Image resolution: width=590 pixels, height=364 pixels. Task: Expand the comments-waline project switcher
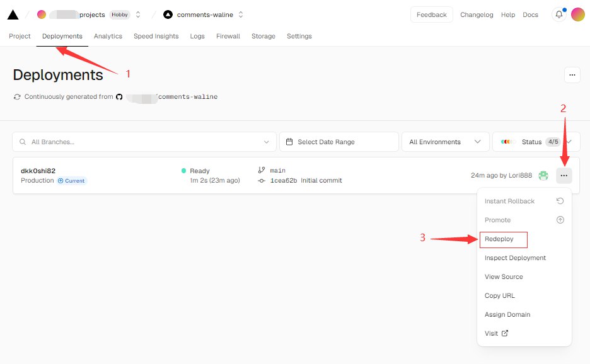(x=240, y=14)
